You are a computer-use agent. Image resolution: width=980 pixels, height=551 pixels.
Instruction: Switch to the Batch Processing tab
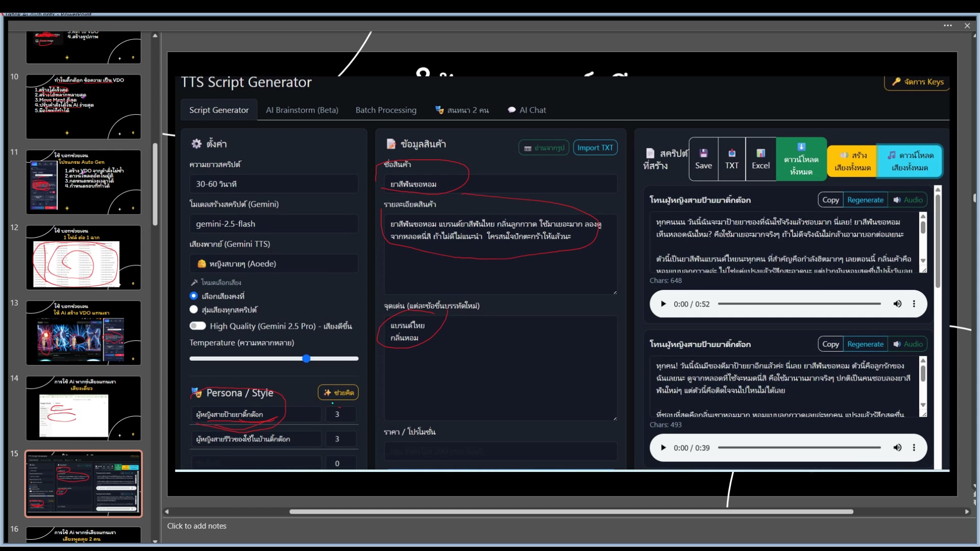[x=385, y=110]
